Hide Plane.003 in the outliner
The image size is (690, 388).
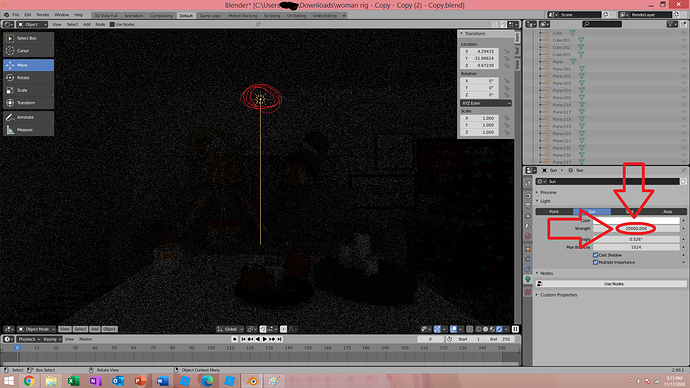tap(683, 83)
